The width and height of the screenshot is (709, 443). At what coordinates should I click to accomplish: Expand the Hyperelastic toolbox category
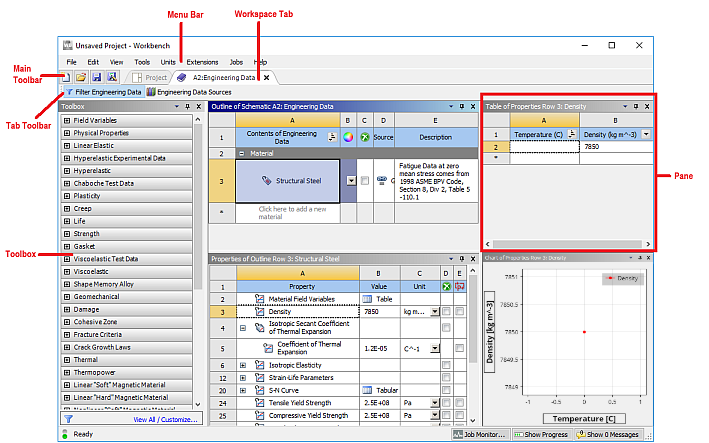point(67,171)
